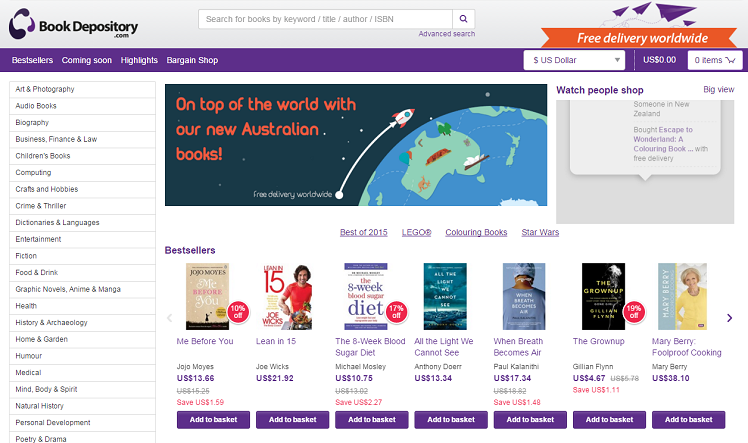748x443 pixels.
Task: Open Escape to Wonderland colouring book link
Action: coord(663,139)
